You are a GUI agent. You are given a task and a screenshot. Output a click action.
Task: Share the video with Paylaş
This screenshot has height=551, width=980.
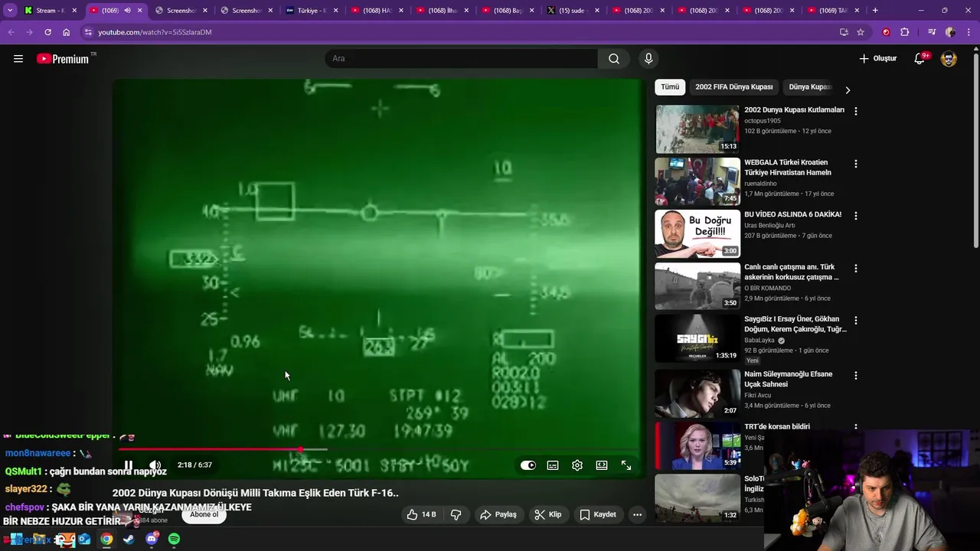(x=498, y=515)
